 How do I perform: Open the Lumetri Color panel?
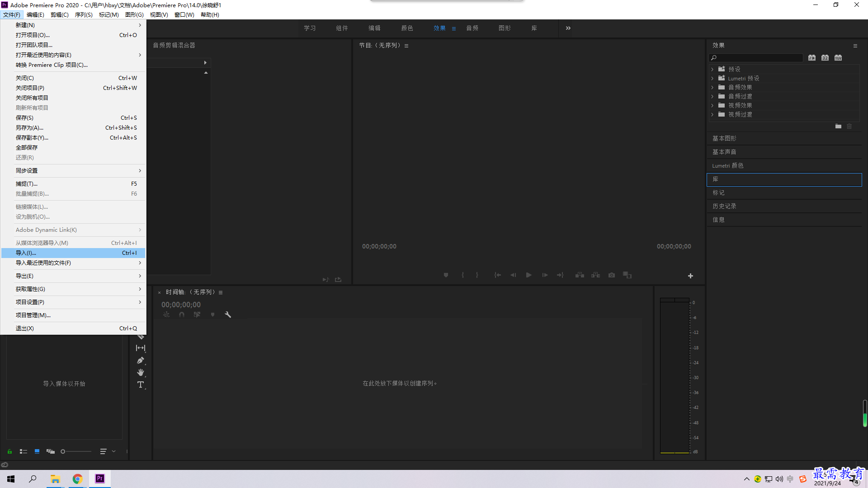[784, 165]
